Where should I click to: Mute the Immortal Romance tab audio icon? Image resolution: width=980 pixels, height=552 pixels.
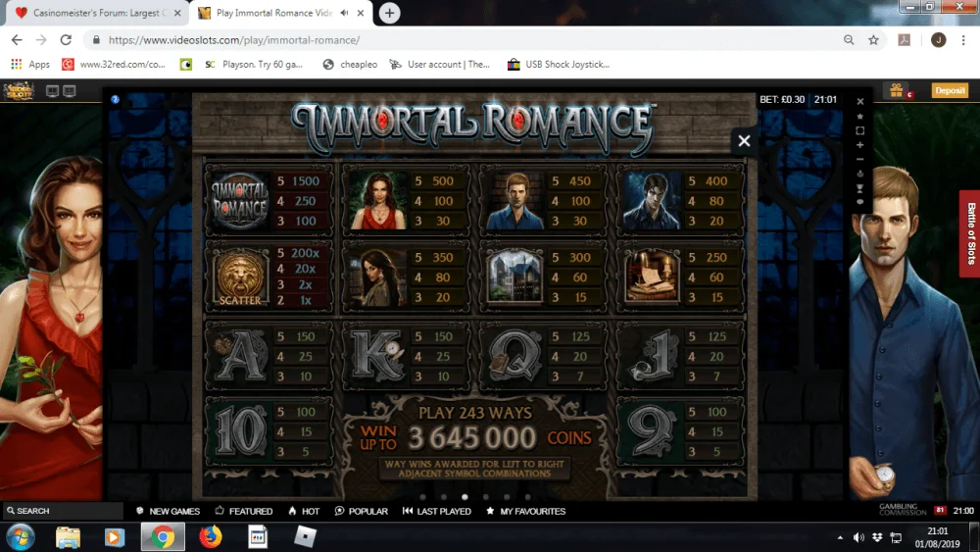(344, 13)
